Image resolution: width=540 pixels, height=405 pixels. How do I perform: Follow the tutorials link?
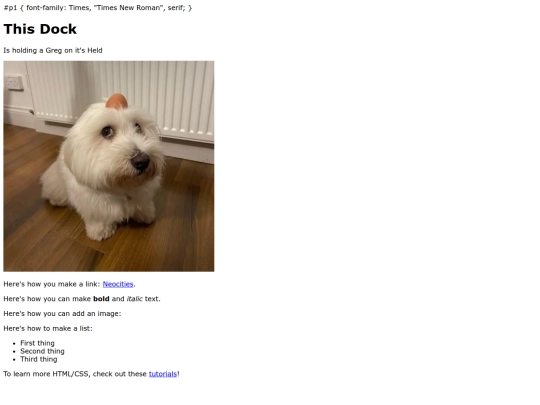[x=163, y=374]
